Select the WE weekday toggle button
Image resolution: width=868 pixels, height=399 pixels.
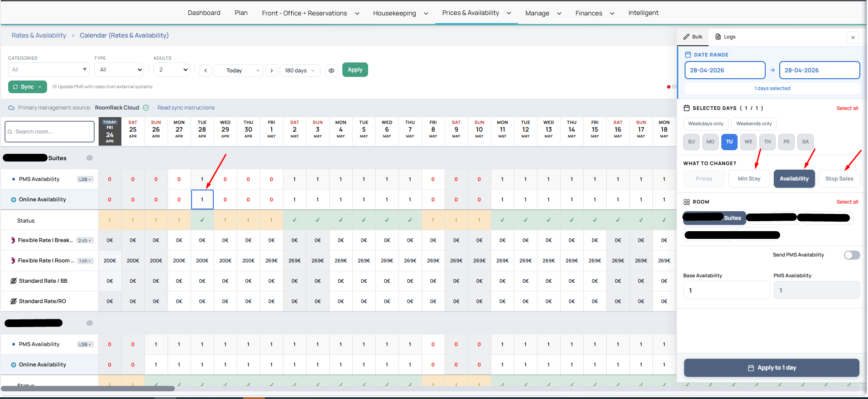click(x=748, y=142)
